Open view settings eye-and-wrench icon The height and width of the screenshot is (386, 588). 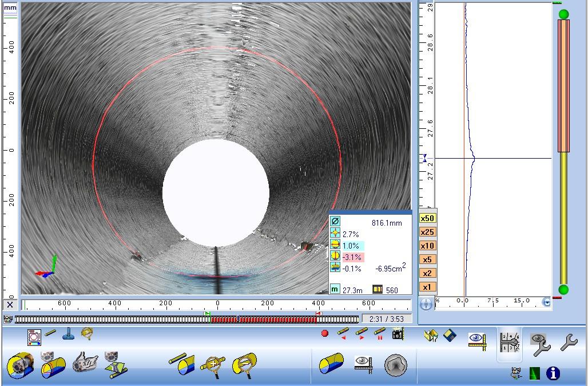pyautogui.click(x=540, y=344)
